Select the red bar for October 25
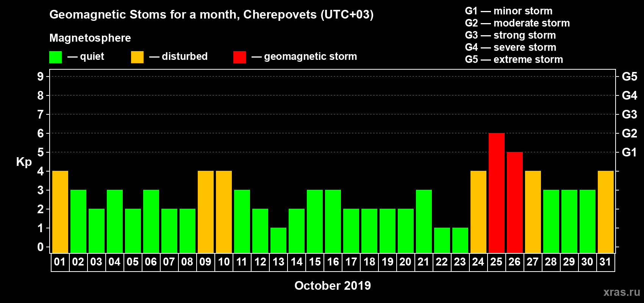This screenshot has width=644, height=303. click(496, 193)
